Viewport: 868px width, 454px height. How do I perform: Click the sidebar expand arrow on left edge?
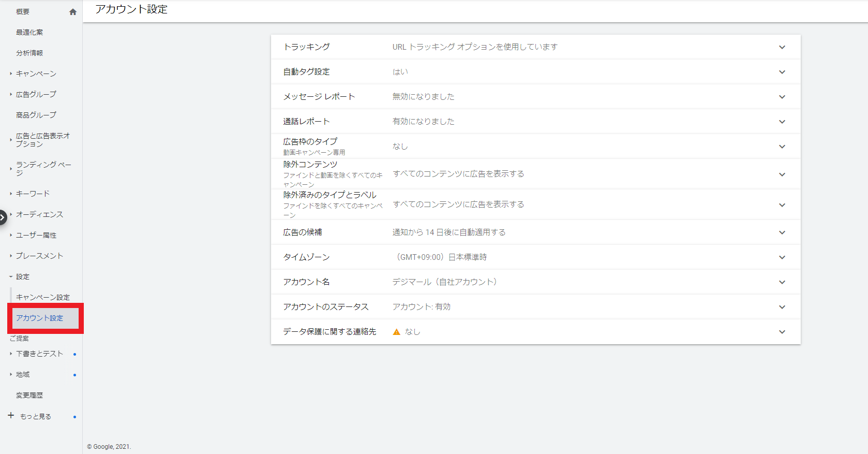coord(3,217)
